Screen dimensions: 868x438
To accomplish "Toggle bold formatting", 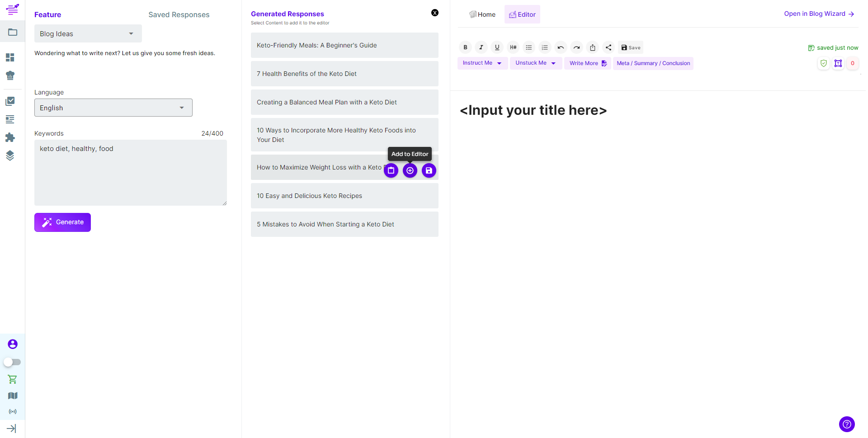I will (x=465, y=47).
